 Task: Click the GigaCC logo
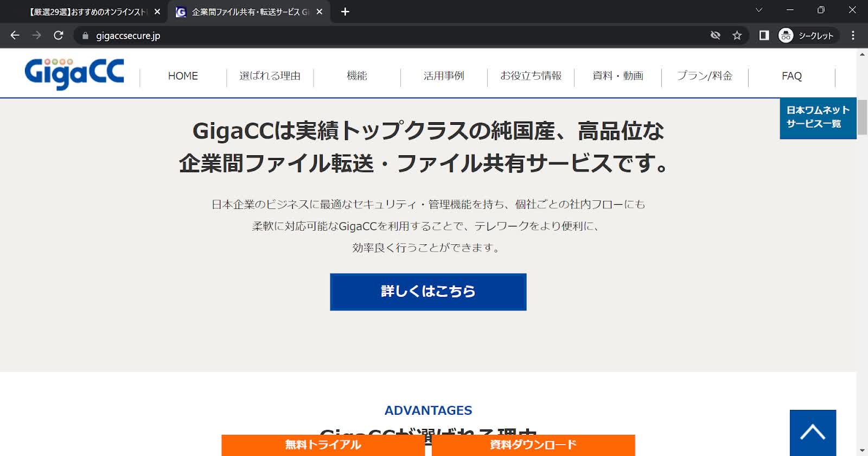tap(74, 74)
